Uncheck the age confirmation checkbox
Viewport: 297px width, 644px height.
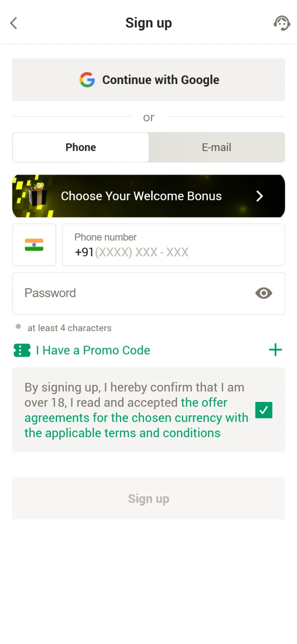pyautogui.click(x=264, y=410)
